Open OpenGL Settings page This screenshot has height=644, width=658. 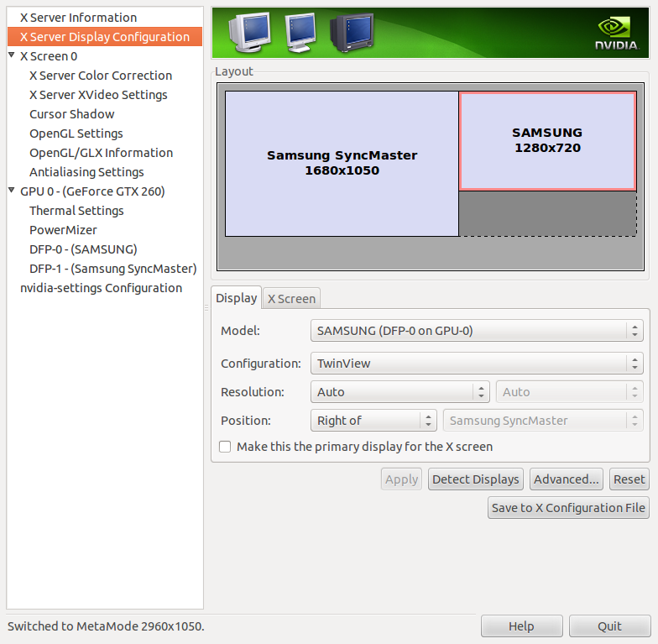(x=76, y=134)
